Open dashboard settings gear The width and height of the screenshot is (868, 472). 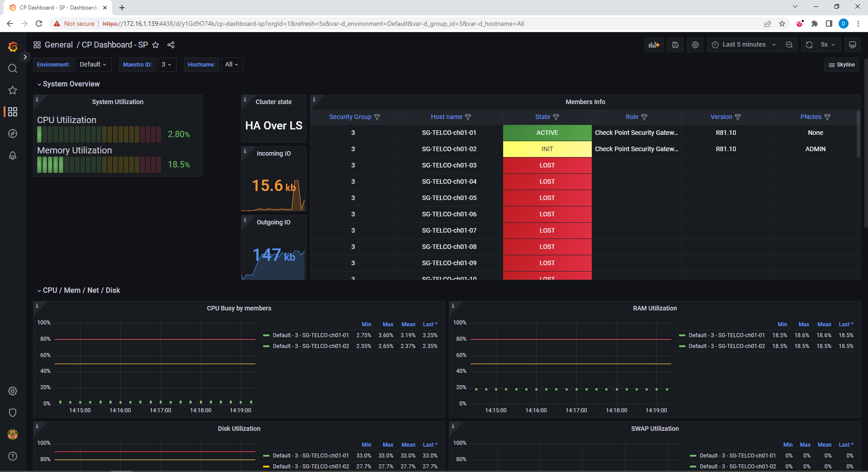(x=695, y=45)
